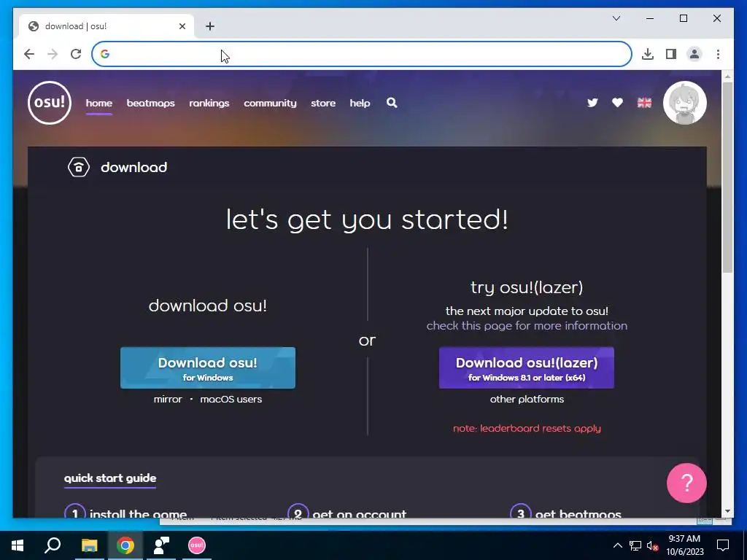Click the heart support icon
The height and width of the screenshot is (560, 747).
(617, 103)
